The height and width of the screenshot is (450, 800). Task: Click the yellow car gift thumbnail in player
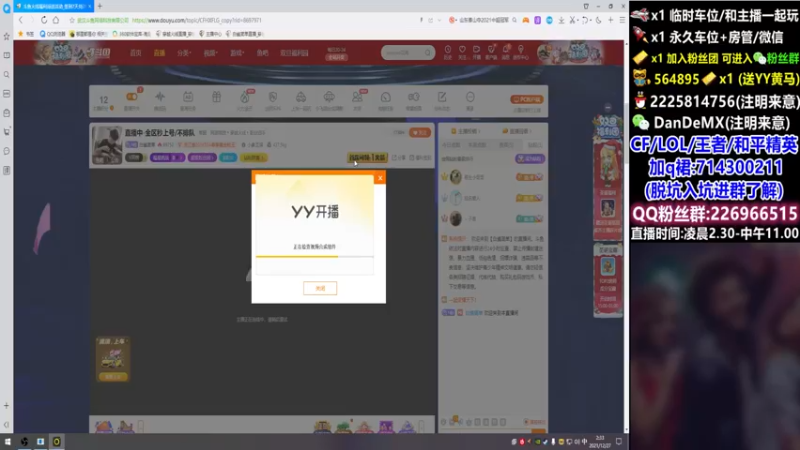(112, 359)
